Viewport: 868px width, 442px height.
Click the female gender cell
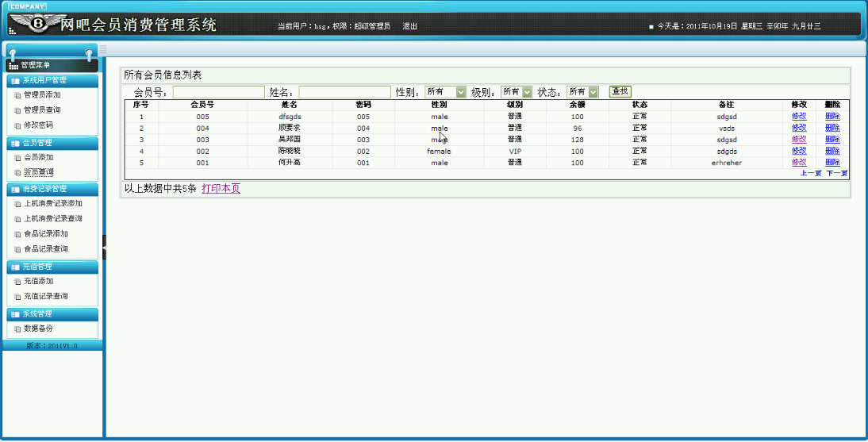439,152
